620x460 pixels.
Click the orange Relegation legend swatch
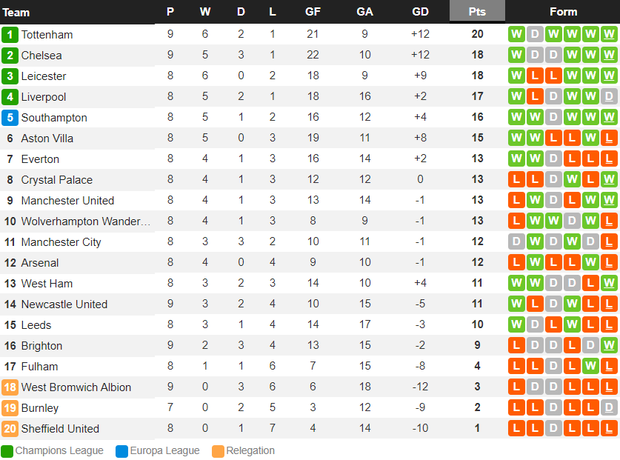coord(218,451)
